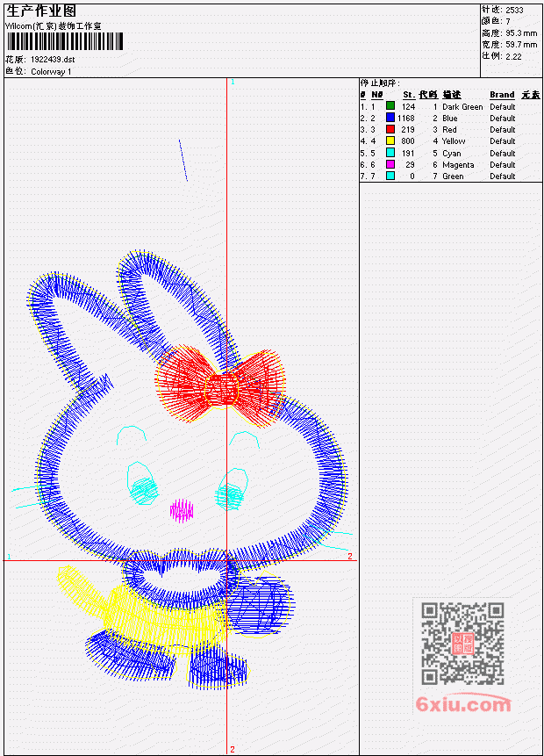Click the file name '1922439.dst'
Image resolution: width=544 pixels, height=756 pixels.
coord(53,60)
